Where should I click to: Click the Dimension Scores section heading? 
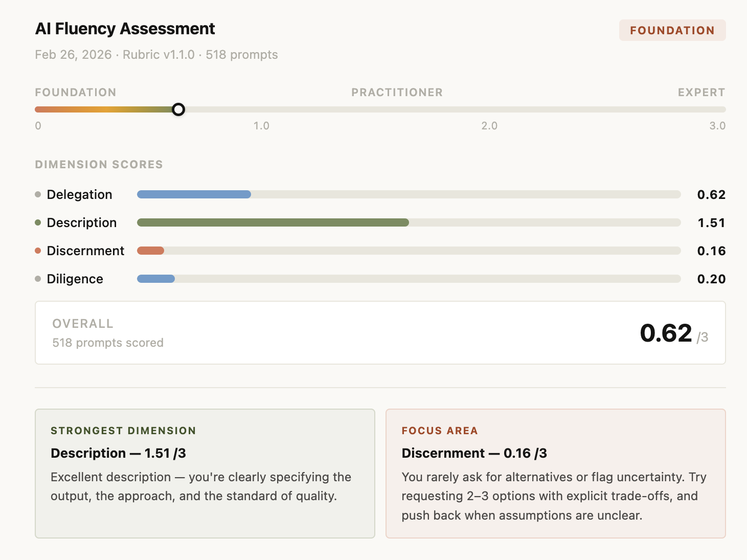99,165
